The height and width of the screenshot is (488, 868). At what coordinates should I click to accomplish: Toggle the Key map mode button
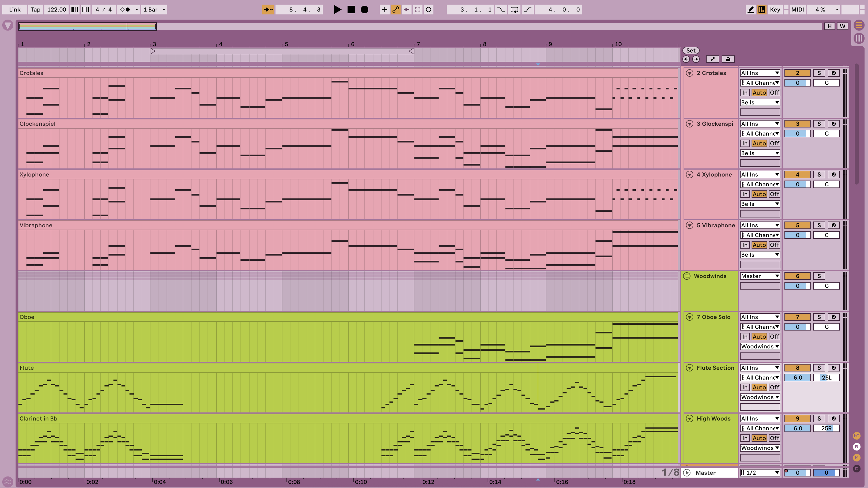pos(775,10)
